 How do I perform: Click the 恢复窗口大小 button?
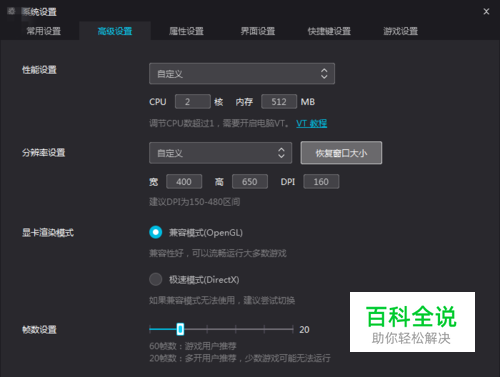pyautogui.click(x=341, y=153)
